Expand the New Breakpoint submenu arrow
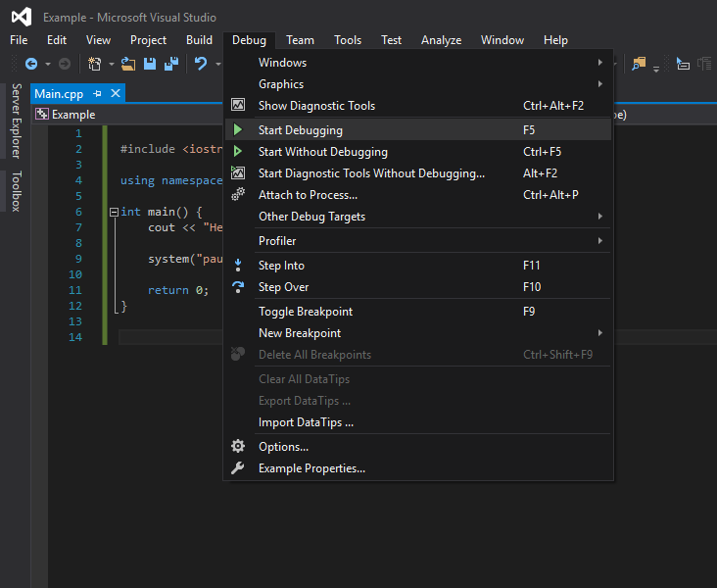This screenshot has width=717, height=588. coord(599,332)
